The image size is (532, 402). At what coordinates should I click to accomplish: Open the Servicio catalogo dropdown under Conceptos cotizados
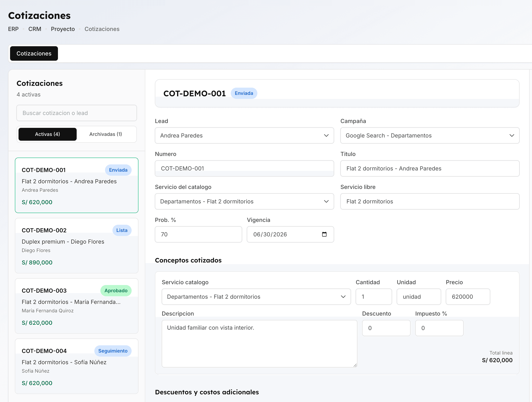(x=256, y=297)
